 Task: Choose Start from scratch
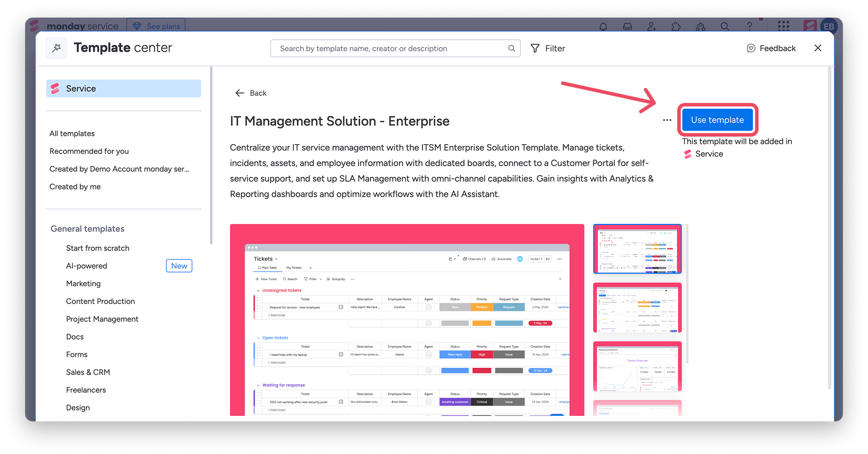click(x=97, y=248)
